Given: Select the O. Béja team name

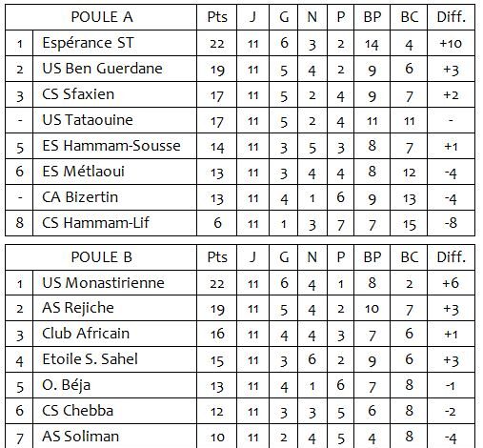Looking at the screenshot, I should (x=66, y=385).
